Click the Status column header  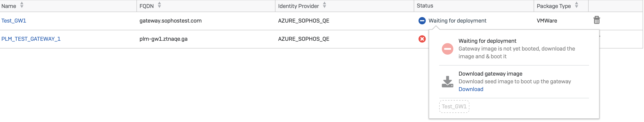pyautogui.click(x=425, y=6)
